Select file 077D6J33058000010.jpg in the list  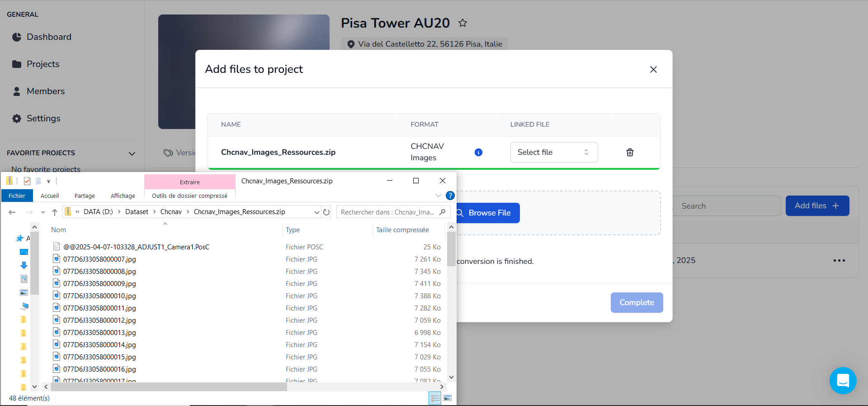click(x=99, y=296)
